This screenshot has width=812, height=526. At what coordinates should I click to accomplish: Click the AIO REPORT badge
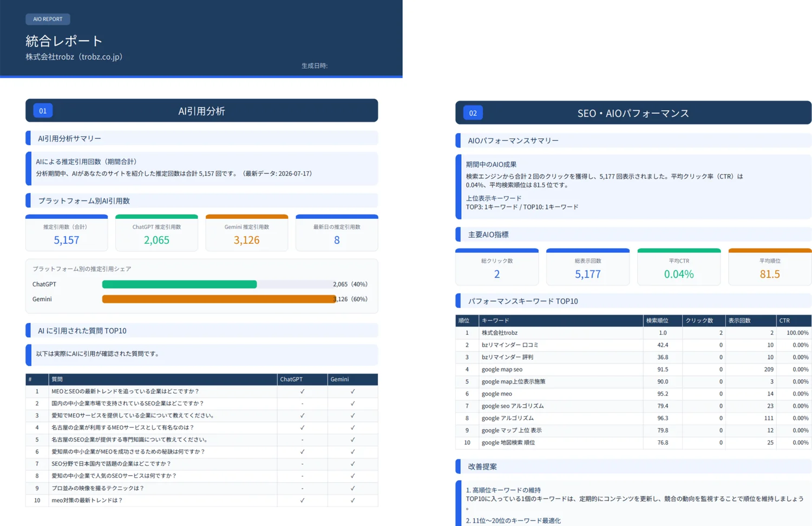(x=48, y=19)
